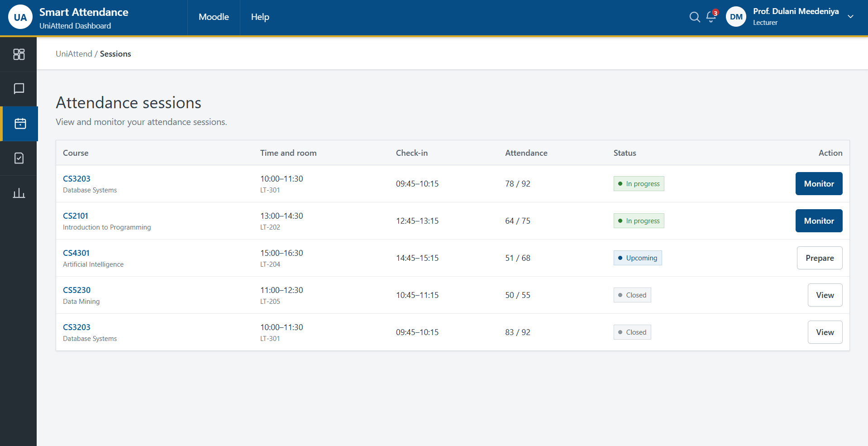The height and width of the screenshot is (446, 868).
Task: Click the Course column header
Action: [76, 153]
